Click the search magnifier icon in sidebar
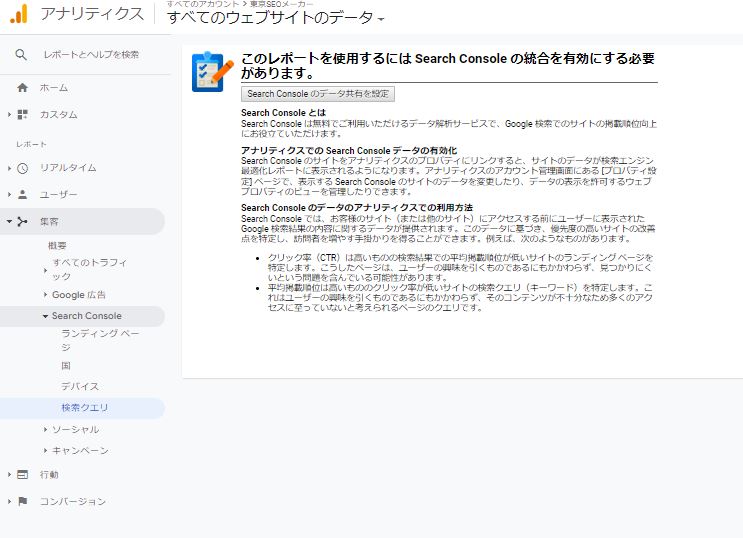 point(21,55)
